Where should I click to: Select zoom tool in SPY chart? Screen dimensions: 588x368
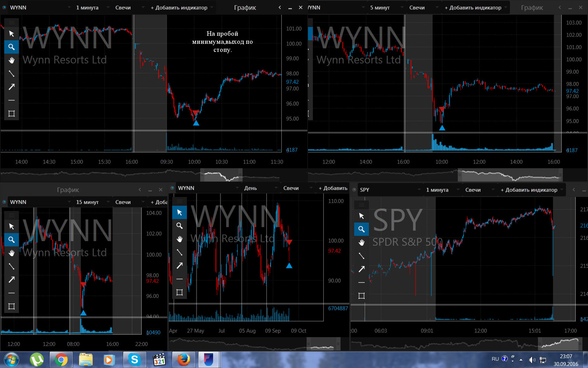pyautogui.click(x=362, y=229)
